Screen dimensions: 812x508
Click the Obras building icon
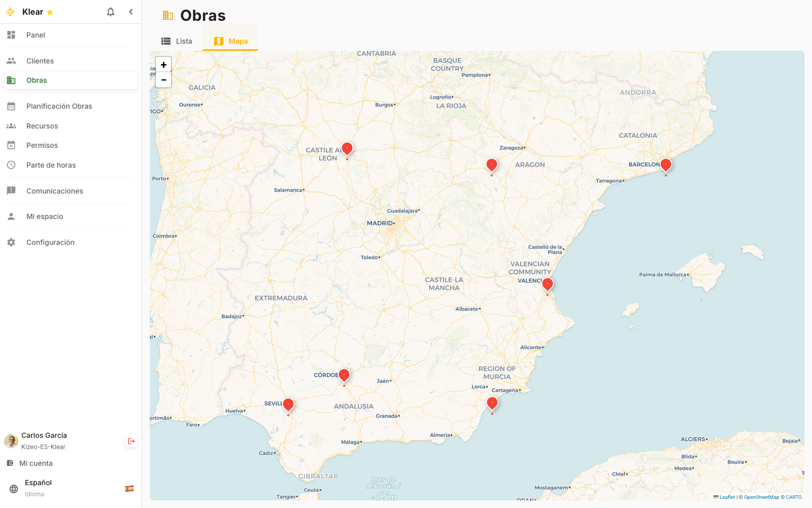(11, 80)
